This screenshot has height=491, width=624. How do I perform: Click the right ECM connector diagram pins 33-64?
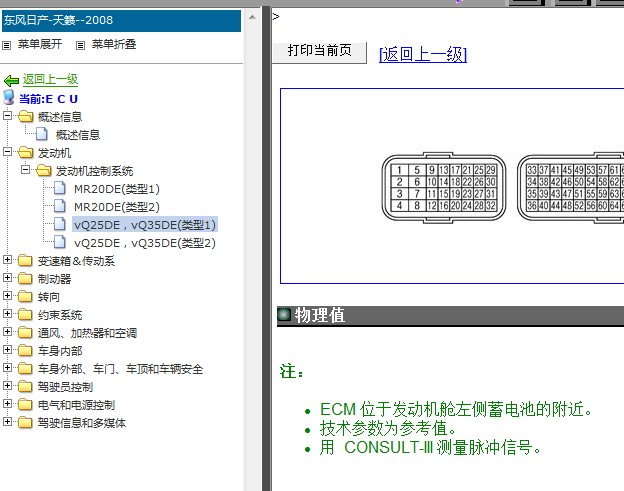tap(571, 187)
